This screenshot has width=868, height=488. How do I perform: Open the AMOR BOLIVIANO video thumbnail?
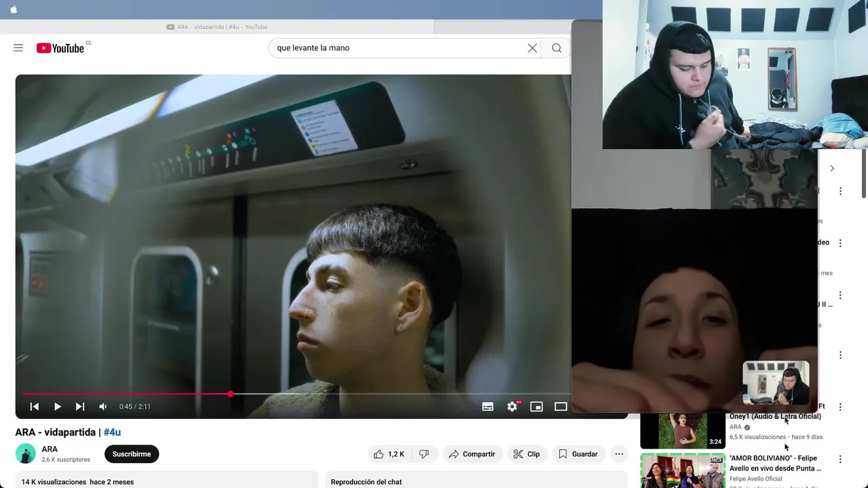(x=683, y=470)
